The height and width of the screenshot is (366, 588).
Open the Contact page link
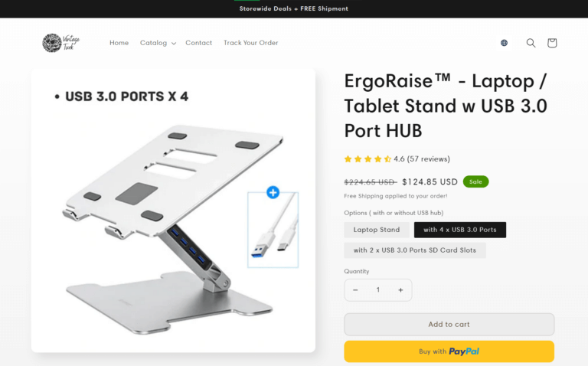coord(199,43)
